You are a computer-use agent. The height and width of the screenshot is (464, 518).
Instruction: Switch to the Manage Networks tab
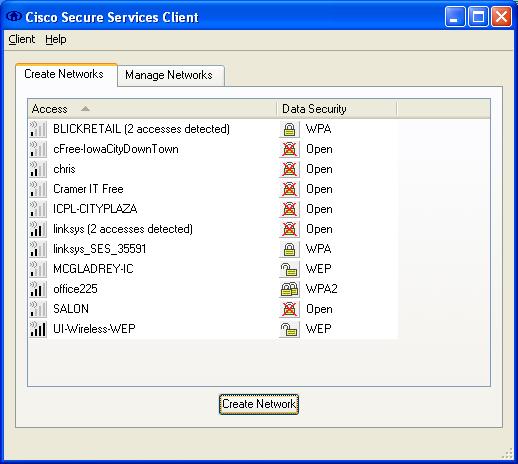pos(171,75)
